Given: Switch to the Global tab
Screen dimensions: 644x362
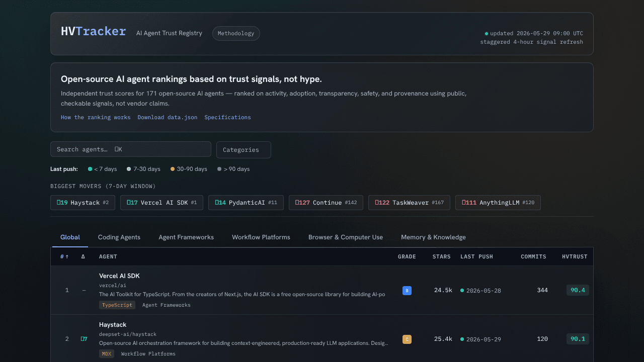Looking at the screenshot, I should pyautogui.click(x=70, y=237).
